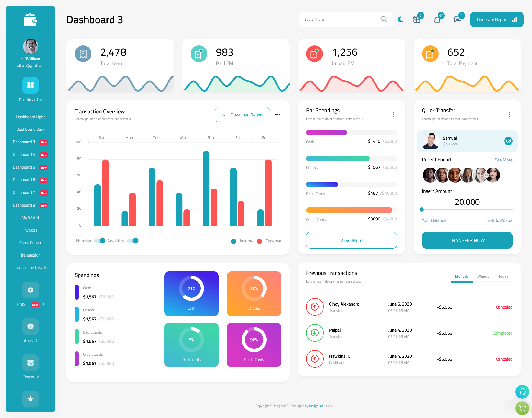The height and width of the screenshot is (418, 532).
Task: Expand the Dashboard sidebar dropdown
Action: coord(30,100)
